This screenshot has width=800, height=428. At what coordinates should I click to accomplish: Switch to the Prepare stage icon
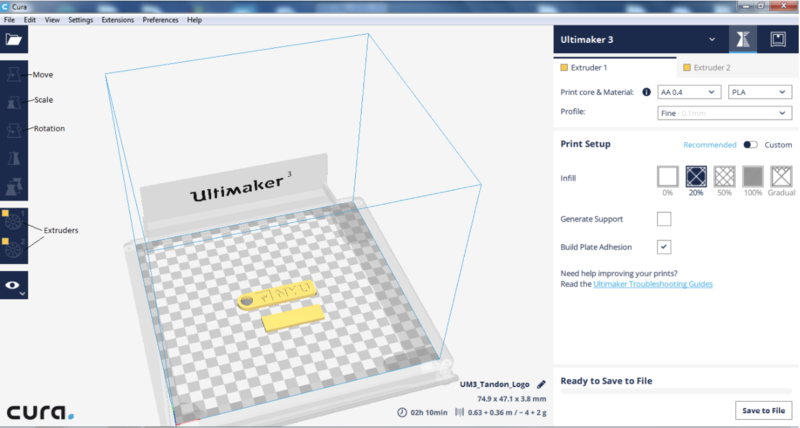tap(743, 40)
